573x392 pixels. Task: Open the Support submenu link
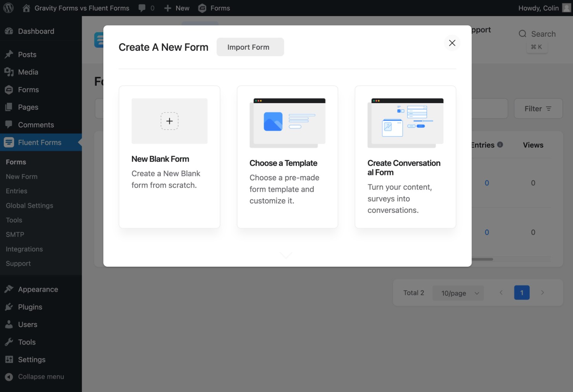tap(18, 264)
